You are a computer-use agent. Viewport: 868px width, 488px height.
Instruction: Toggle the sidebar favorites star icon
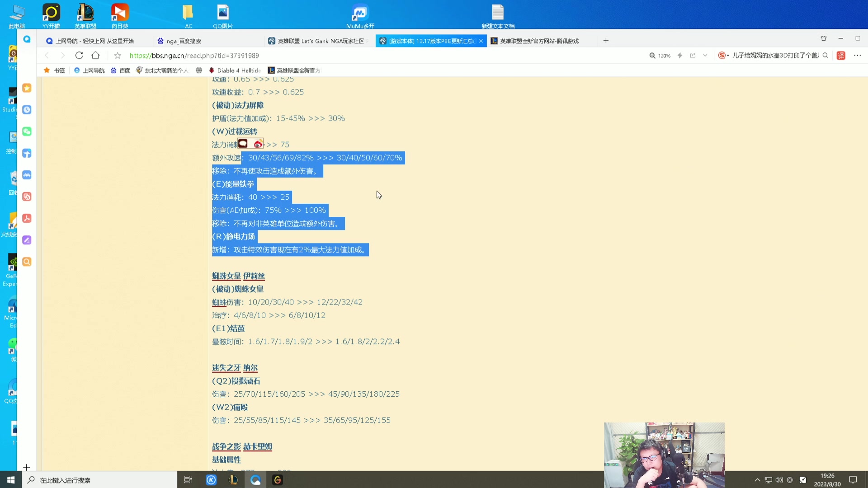click(27, 88)
